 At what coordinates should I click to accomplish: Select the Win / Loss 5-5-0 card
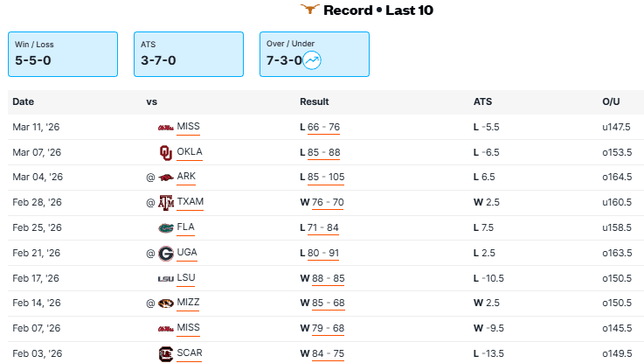point(63,54)
